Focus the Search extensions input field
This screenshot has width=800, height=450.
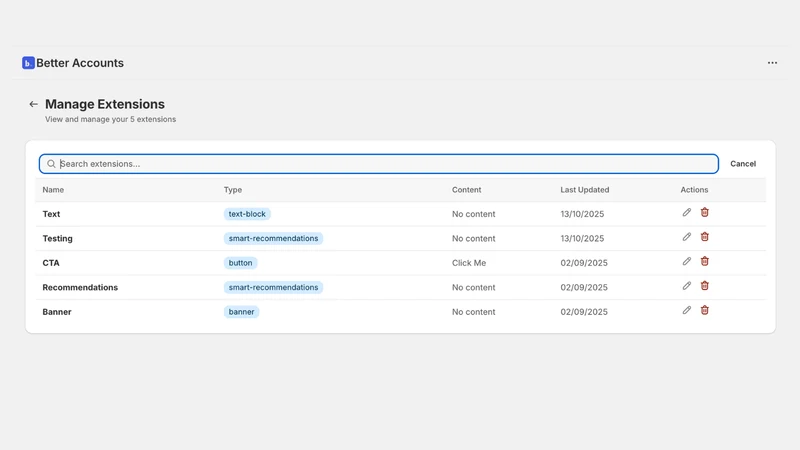coord(379,164)
